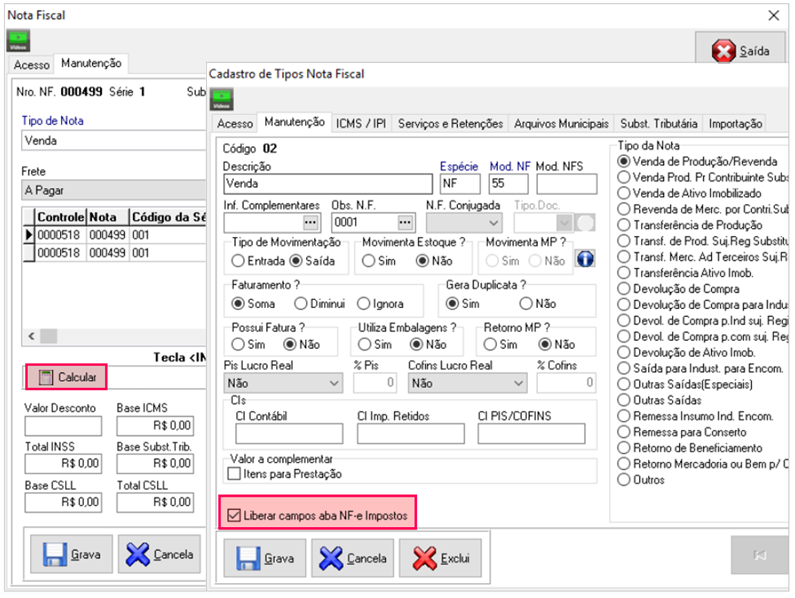
Task: Uncheck Liberar campos aba NF-e Impostos
Action: click(x=234, y=516)
